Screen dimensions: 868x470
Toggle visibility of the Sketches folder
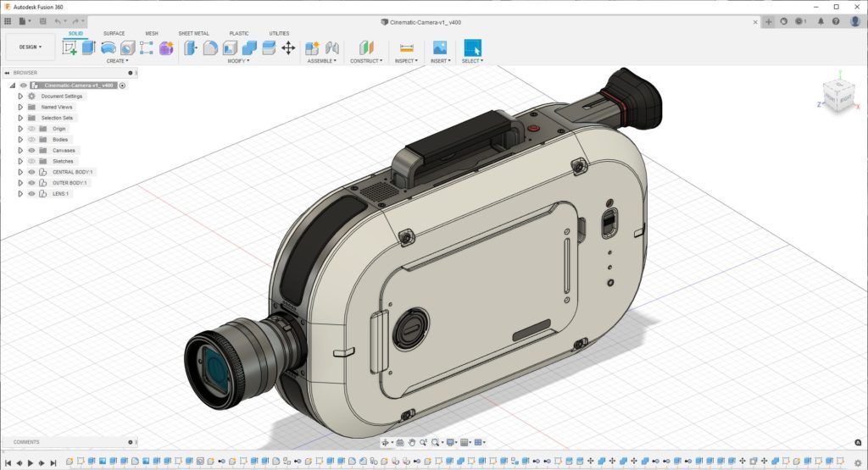coord(31,161)
